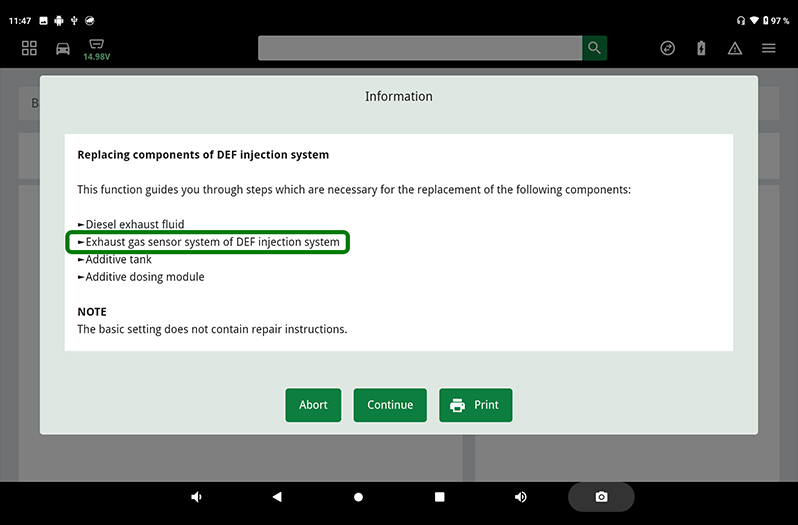Open the warning triangle alerts icon
Screen dimensions: 798x525
click(x=735, y=48)
